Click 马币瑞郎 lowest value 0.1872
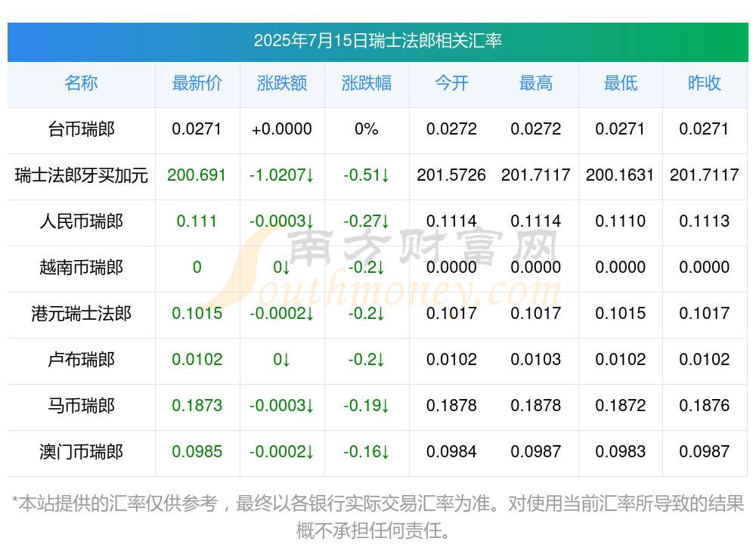756x554 pixels. [x=620, y=406]
